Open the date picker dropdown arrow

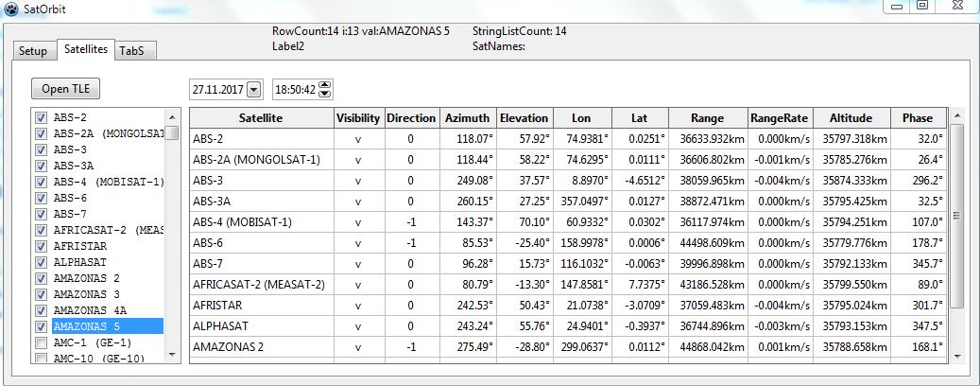(x=253, y=90)
